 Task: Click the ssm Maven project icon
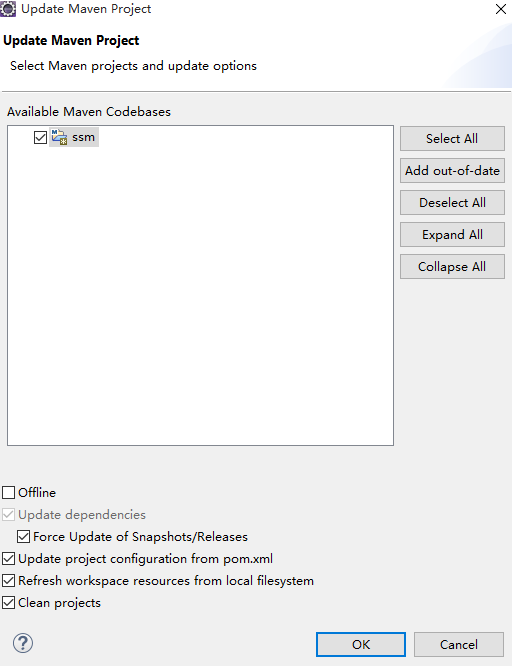[59, 137]
